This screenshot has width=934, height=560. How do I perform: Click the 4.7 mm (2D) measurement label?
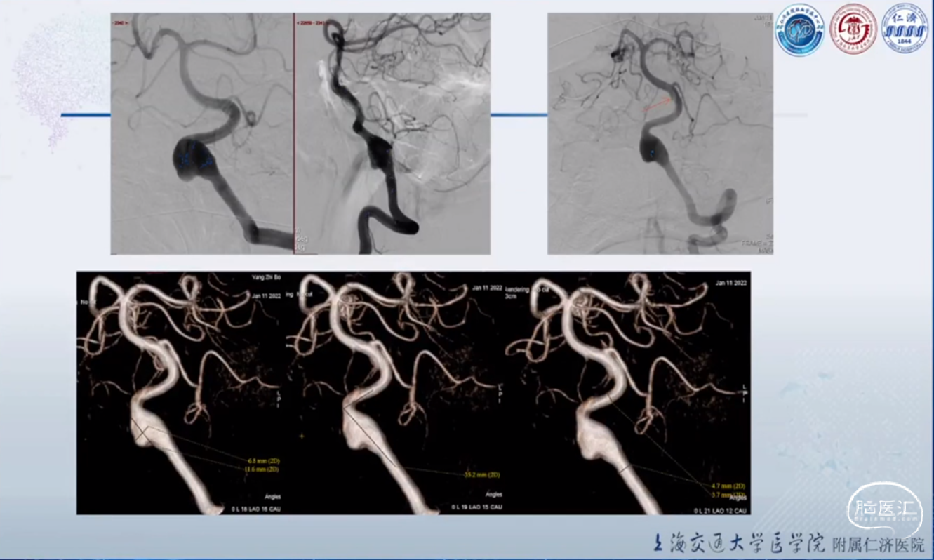click(728, 486)
